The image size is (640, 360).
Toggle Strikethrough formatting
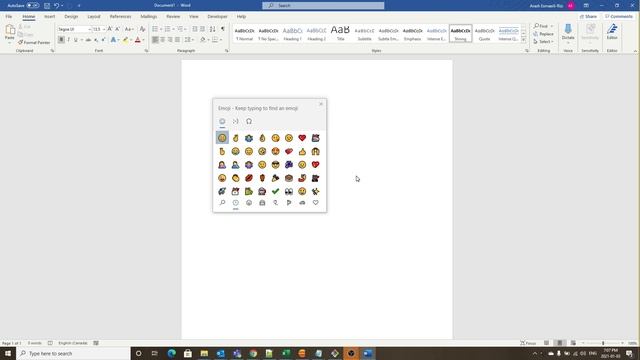(x=88, y=40)
